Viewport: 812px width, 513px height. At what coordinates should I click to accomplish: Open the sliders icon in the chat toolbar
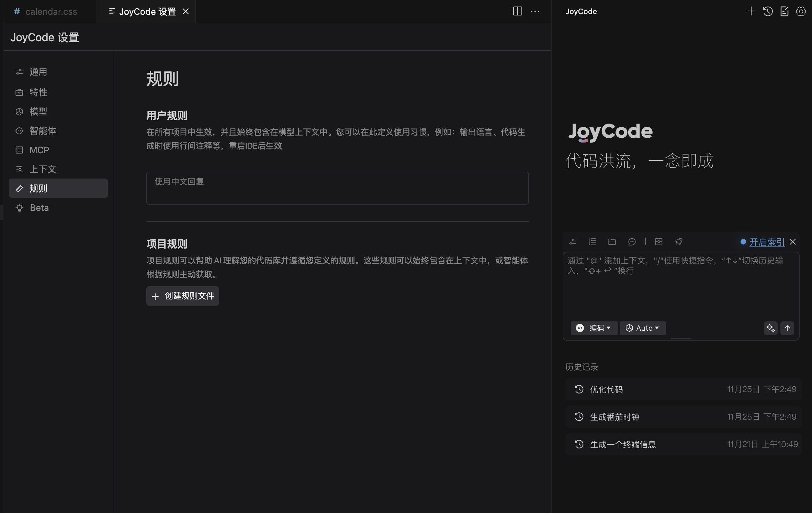click(x=572, y=242)
